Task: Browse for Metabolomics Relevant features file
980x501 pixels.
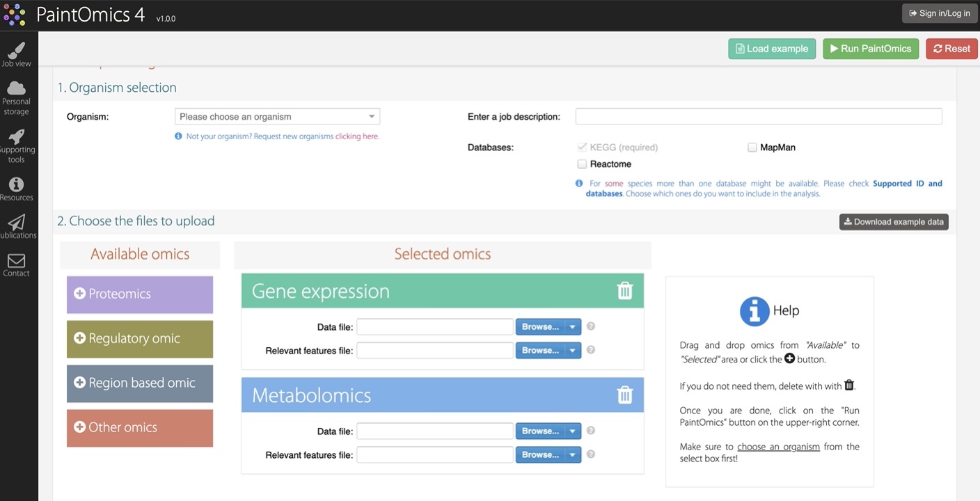Action: pos(540,455)
